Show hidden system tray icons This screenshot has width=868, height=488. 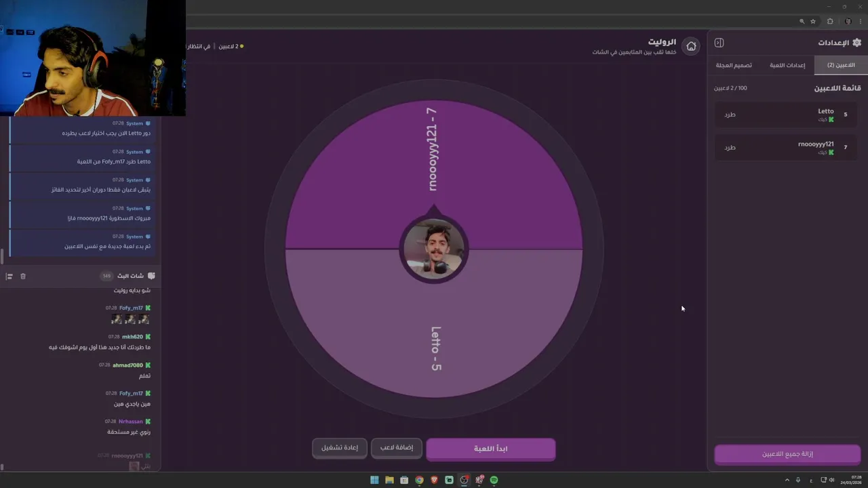click(x=787, y=480)
